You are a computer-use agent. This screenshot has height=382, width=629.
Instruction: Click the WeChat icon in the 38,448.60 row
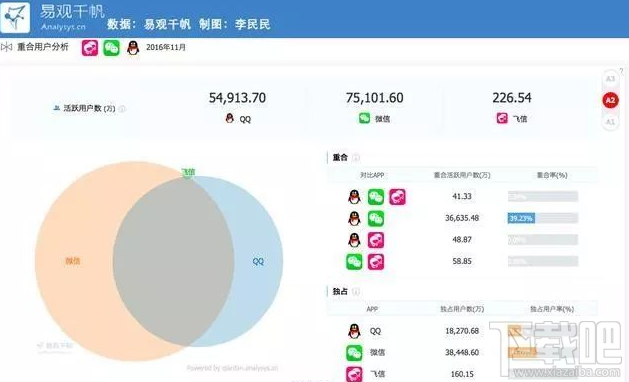(x=354, y=353)
